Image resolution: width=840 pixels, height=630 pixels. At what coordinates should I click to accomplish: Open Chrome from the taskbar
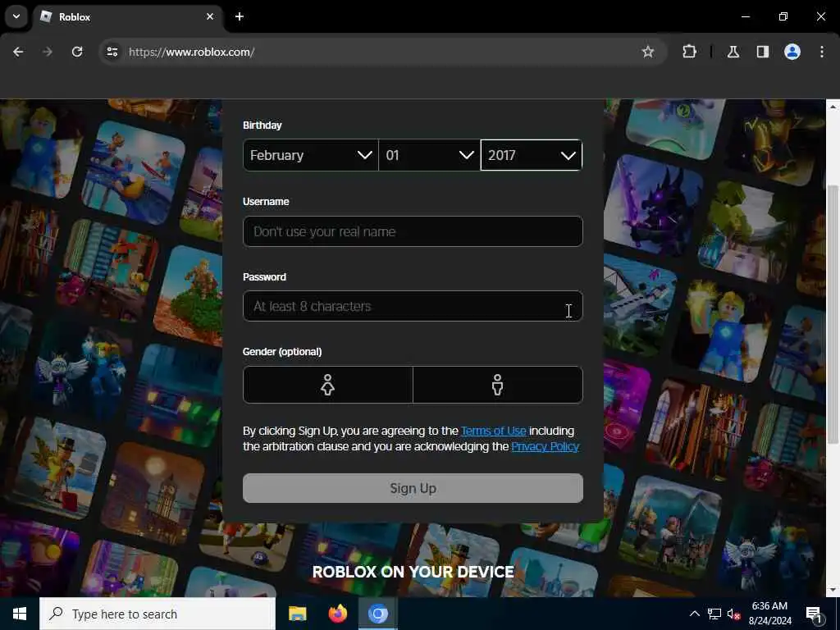(x=377, y=614)
